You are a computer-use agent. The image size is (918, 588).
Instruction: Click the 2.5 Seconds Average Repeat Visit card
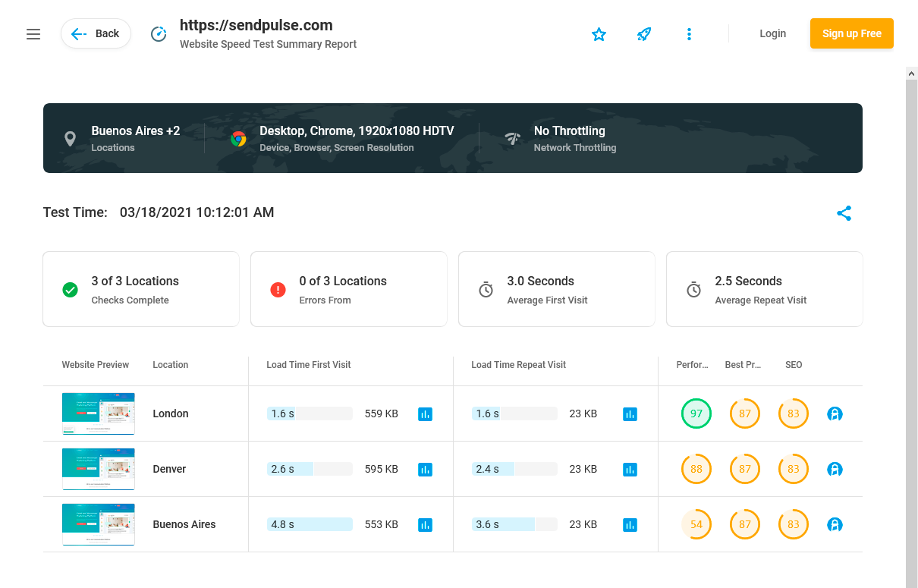(x=765, y=289)
